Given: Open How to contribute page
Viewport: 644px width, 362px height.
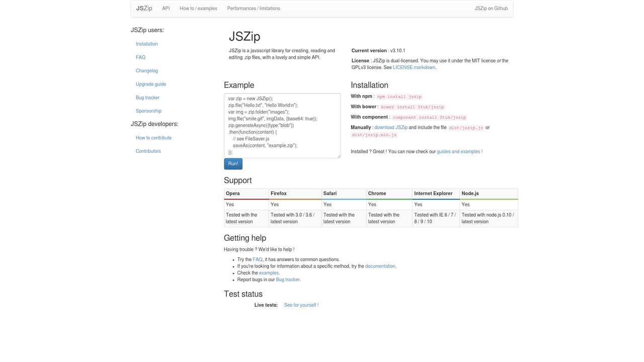Looking at the screenshot, I should click(x=153, y=137).
